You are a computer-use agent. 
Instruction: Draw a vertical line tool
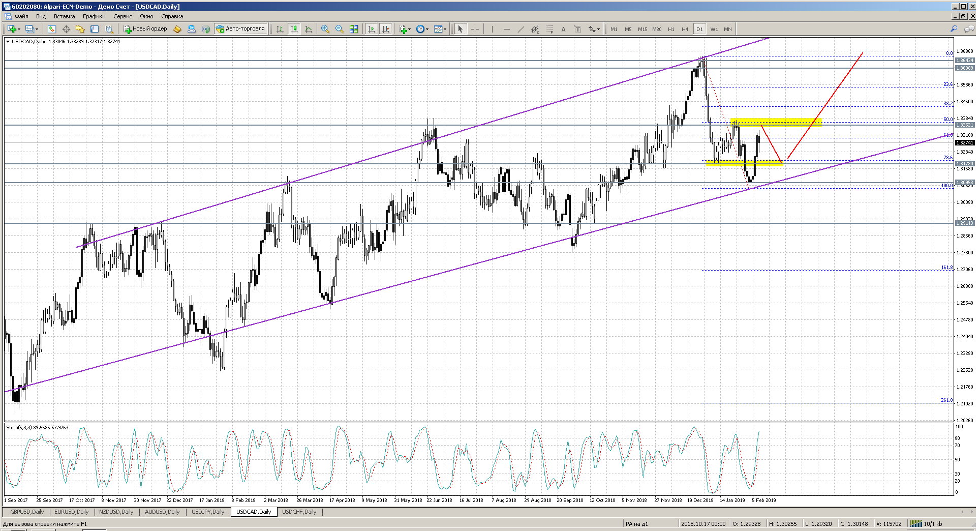point(492,29)
